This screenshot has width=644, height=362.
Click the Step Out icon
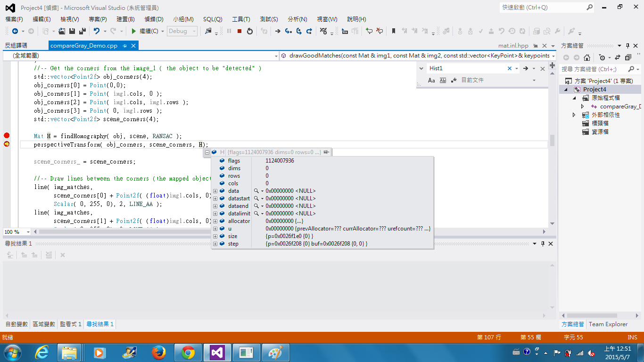click(x=309, y=31)
